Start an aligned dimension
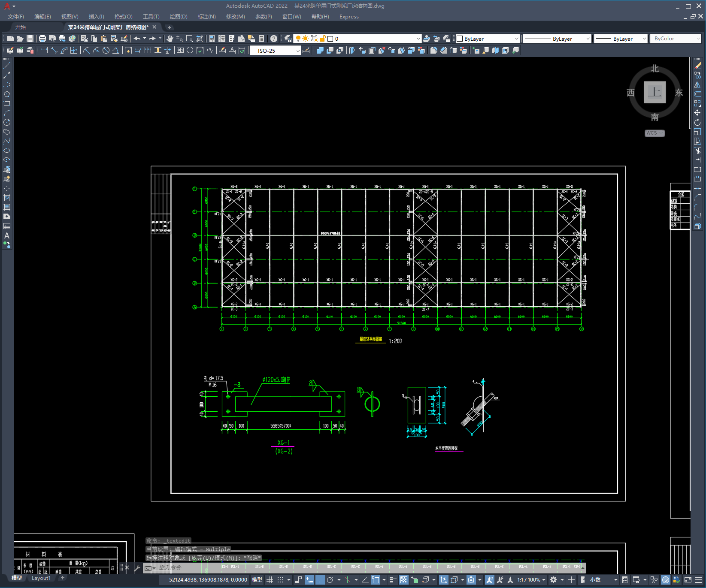706x588 pixels. coord(54,50)
